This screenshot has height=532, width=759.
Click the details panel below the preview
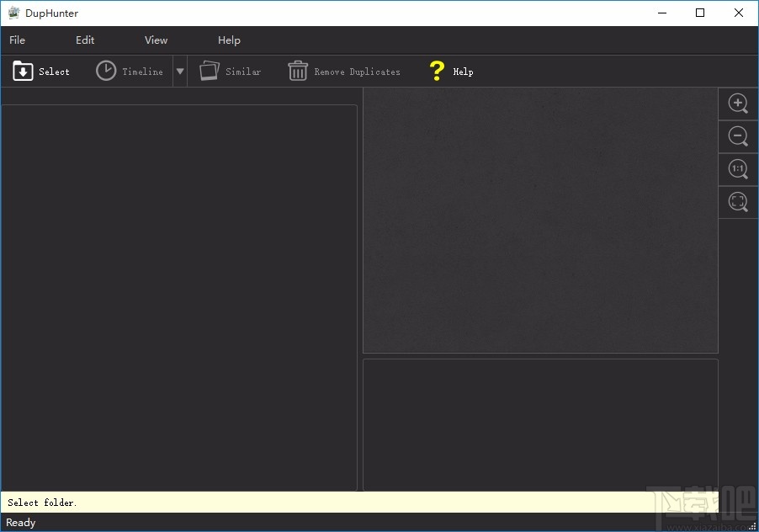point(540,423)
